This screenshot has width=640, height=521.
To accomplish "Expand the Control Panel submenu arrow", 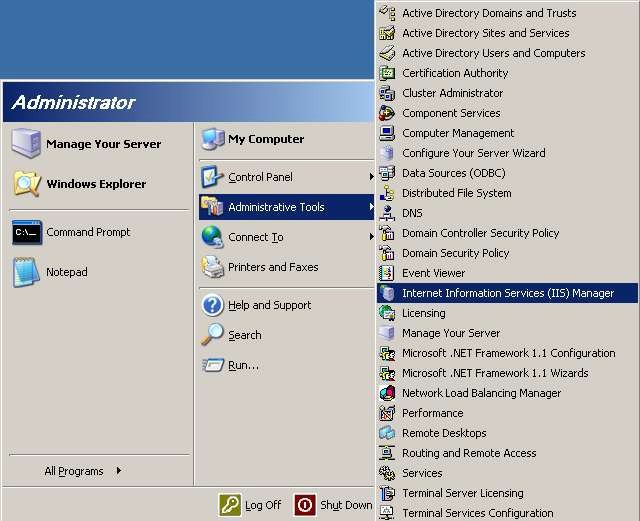I will pos(371,177).
